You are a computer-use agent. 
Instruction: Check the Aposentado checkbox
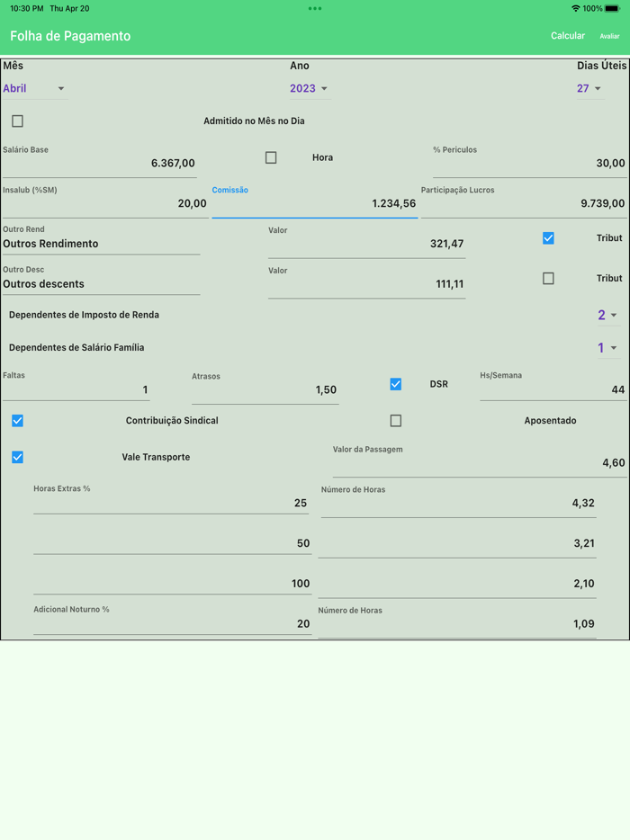click(x=396, y=421)
